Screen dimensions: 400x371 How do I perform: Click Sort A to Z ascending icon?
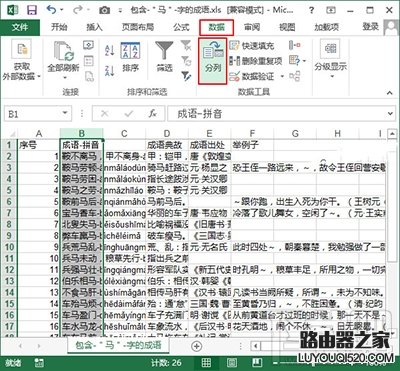pos(110,51)
